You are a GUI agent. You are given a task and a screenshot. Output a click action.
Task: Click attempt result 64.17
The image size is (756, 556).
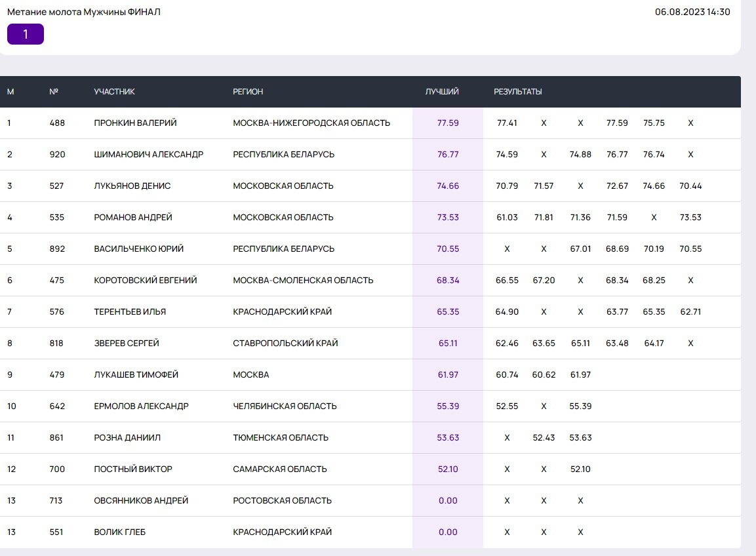654,344
